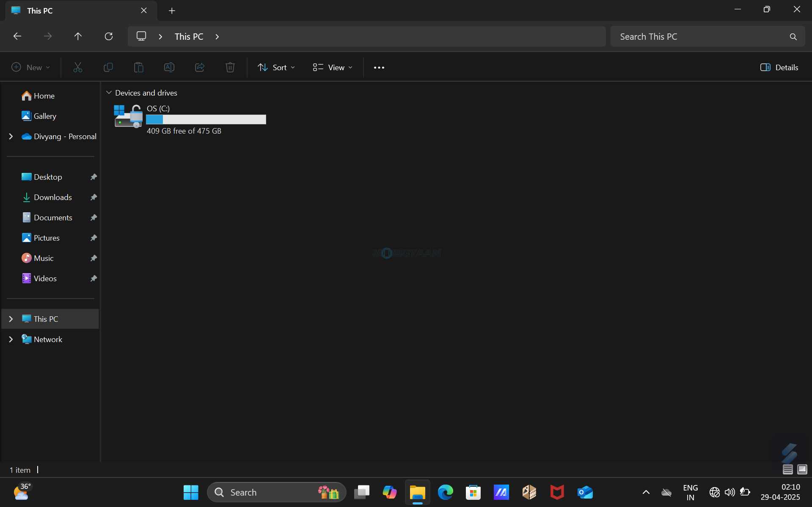Image resolution: width=812 pixels, height=507 pixels.
Task: Expand This PC tree node
Action: pyautogui.click(x=11, y=319)
